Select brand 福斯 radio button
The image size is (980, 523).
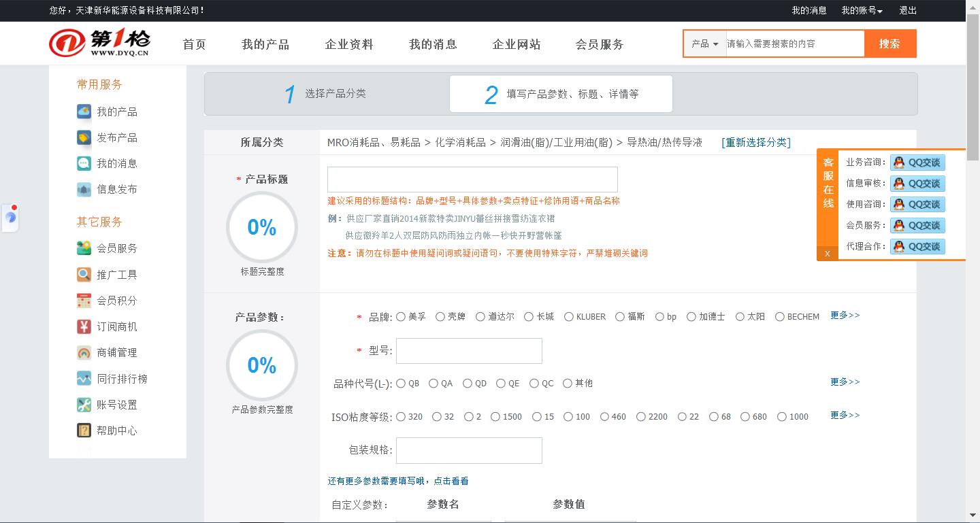point(620,316)
